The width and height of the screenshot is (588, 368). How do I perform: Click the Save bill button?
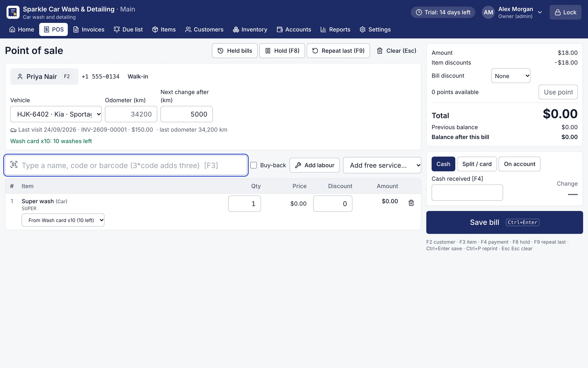[504, 222]
